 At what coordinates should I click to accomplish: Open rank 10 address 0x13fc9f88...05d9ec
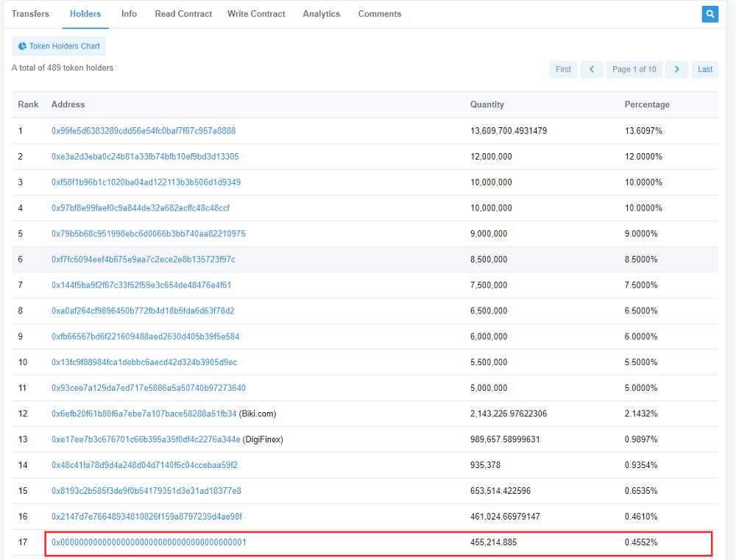coord(144,362)
